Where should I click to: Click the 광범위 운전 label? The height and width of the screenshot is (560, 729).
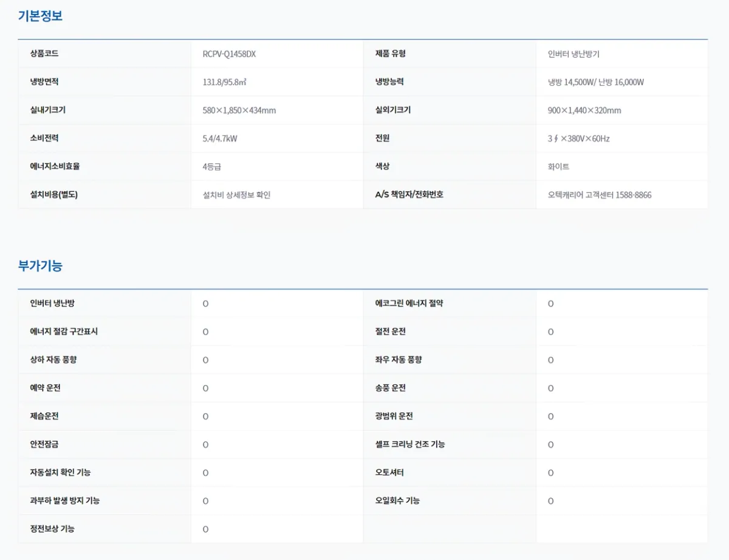pos(394,416)
